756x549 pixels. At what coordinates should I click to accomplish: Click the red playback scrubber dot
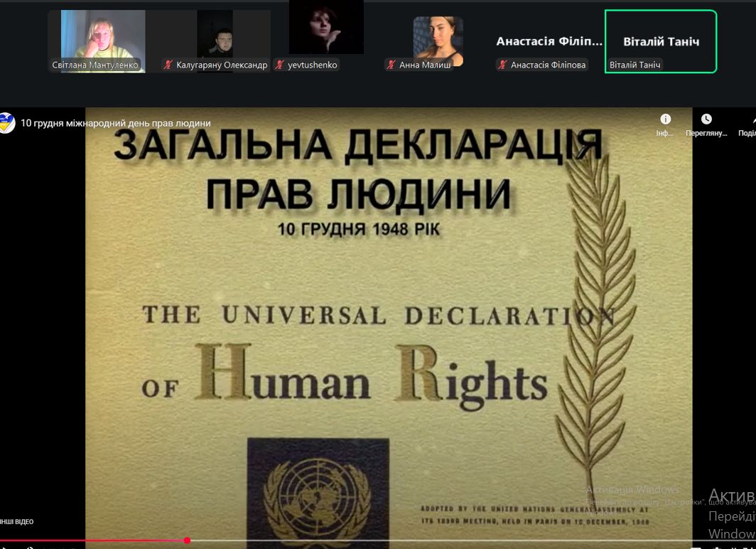click(187, 540)
